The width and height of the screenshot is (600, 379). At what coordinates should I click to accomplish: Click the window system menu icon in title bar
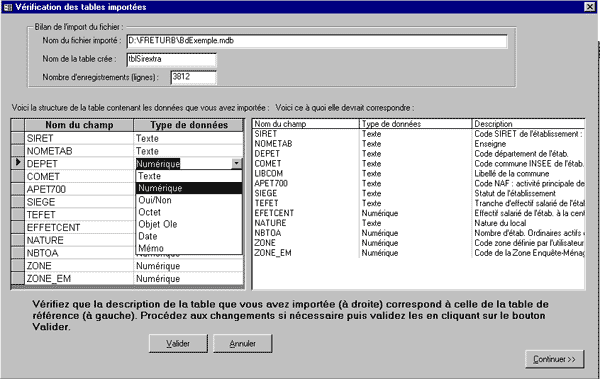(x=7, y=7)
